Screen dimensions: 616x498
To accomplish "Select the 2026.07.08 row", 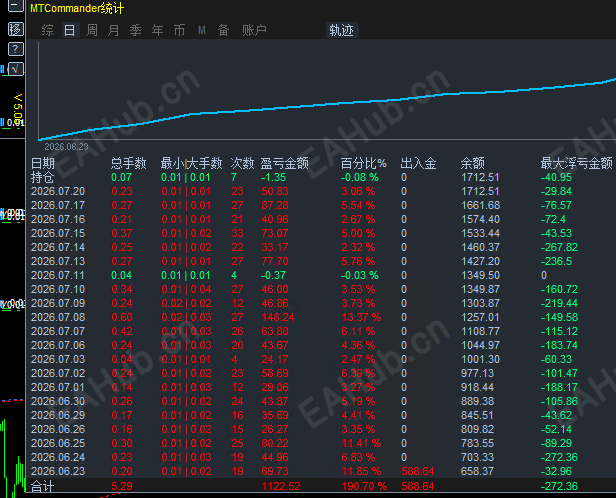I will coord(321,317).
